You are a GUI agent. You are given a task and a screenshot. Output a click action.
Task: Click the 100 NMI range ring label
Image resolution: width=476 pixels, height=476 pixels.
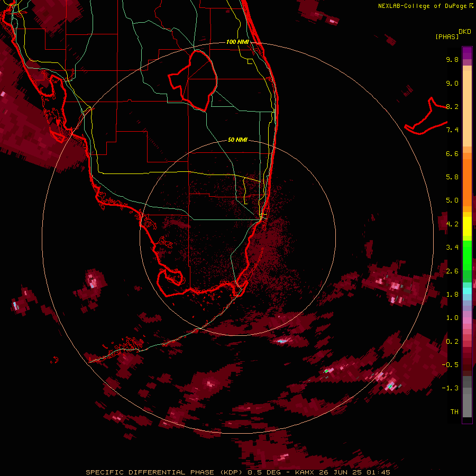tap(237, 42)
